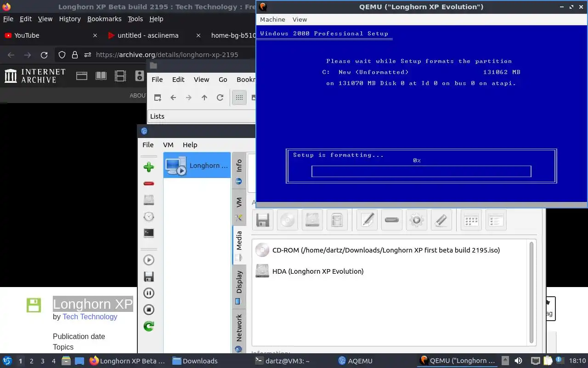Click the fourth storage-device icon in Media toolbar
The height and width of the screenshot is (368, 588).
337,220
